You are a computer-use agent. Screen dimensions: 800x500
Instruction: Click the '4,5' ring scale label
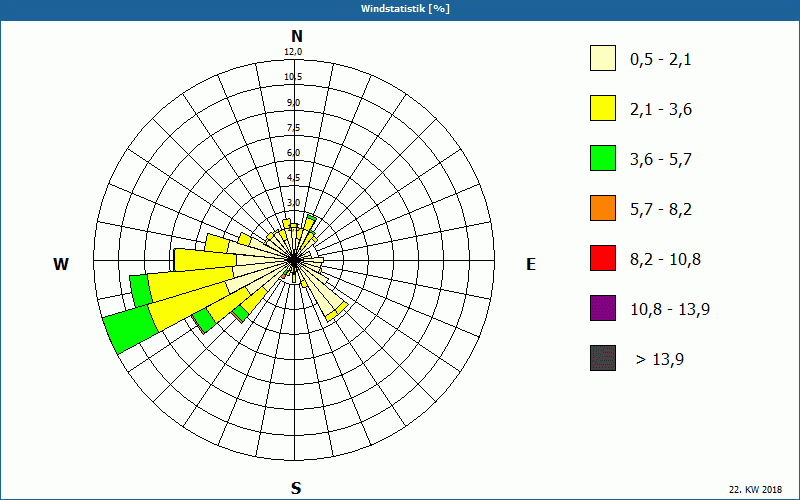[293, 178]
